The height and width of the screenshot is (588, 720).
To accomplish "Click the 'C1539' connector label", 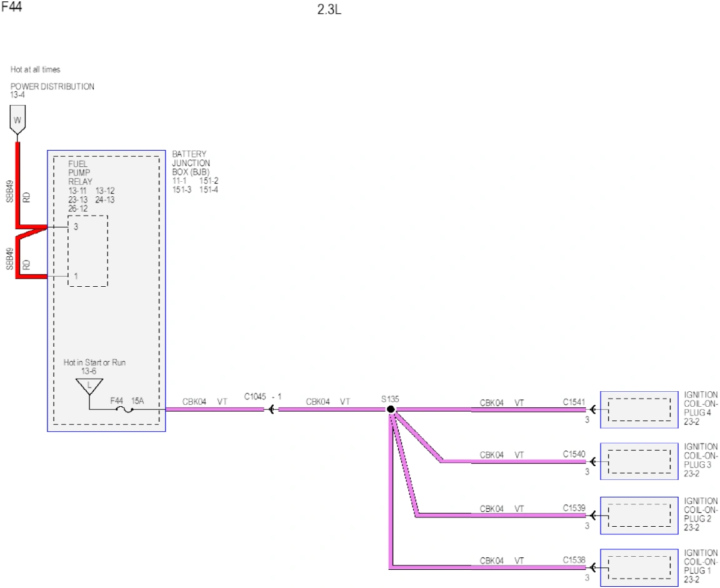I will [x=574, y=508].
